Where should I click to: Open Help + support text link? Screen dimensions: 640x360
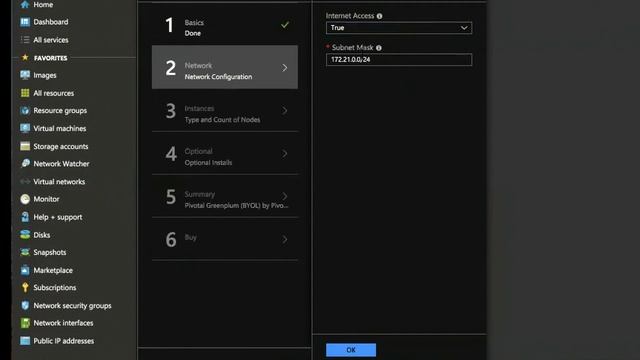[58, 217]
